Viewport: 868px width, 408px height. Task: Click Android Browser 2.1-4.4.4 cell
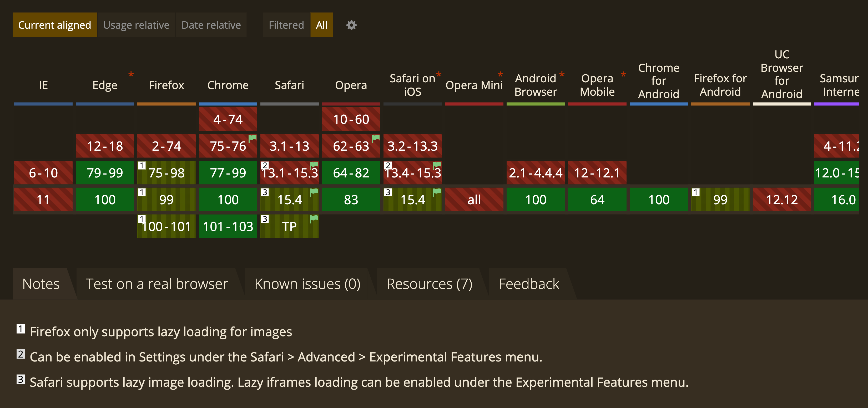pyautogui.click(x=536, y=173)
